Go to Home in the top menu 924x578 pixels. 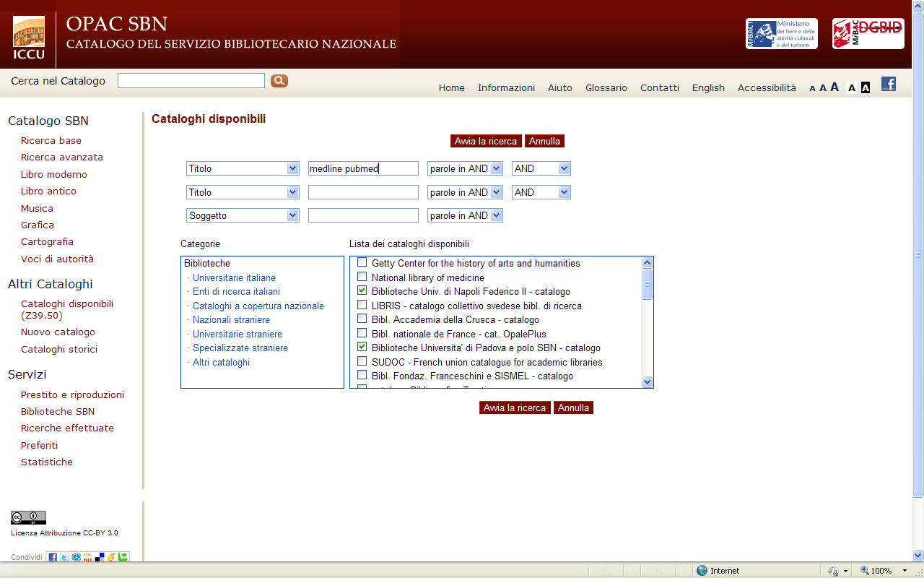pyautogui.click(x=452, y=87)
